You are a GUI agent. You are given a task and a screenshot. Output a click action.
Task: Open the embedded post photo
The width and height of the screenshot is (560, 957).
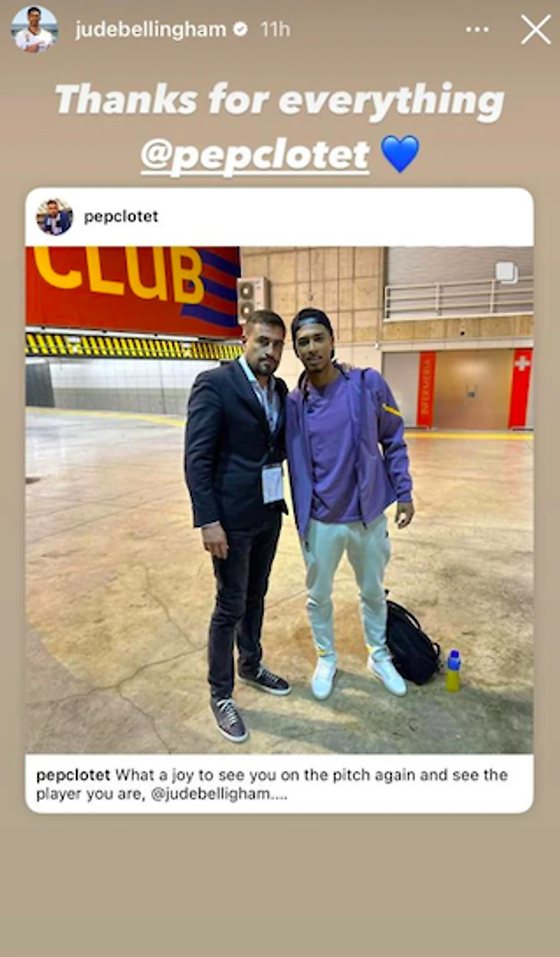(x=279, y=500)
